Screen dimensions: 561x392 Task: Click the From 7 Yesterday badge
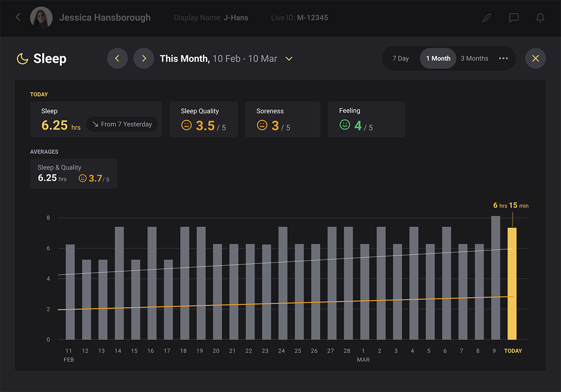tap(122, 124)
